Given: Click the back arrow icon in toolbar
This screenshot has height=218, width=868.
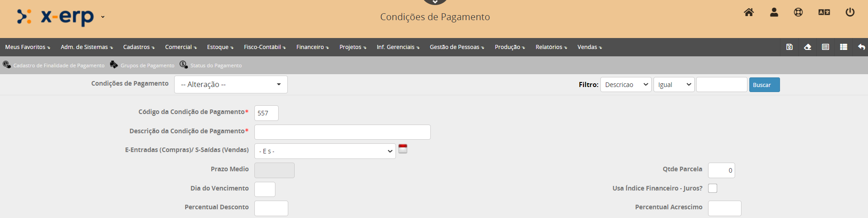Looking at the screenshot, I should click(861, 47).
